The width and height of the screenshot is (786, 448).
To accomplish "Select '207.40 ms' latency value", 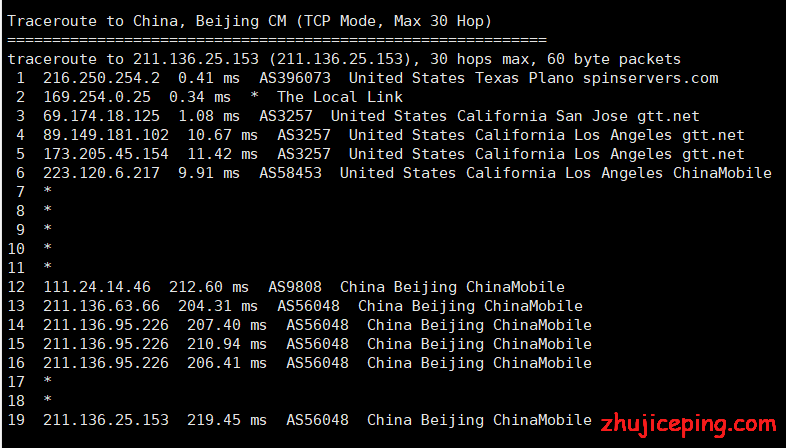I will pyautogui.click(x=227, y=325).
